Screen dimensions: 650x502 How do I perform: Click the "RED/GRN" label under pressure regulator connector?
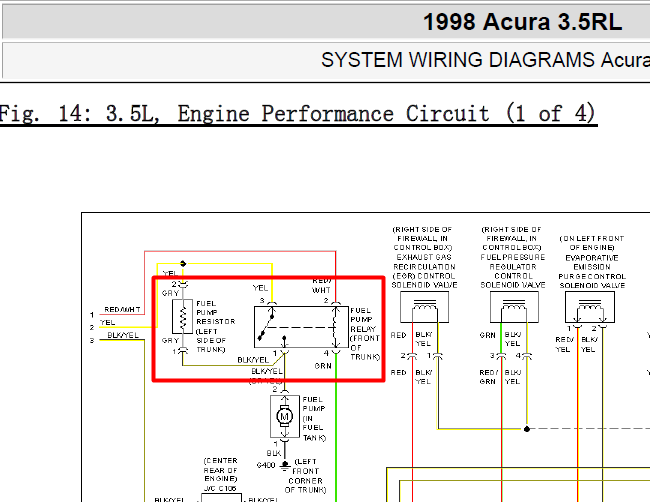tap(489, 377)
